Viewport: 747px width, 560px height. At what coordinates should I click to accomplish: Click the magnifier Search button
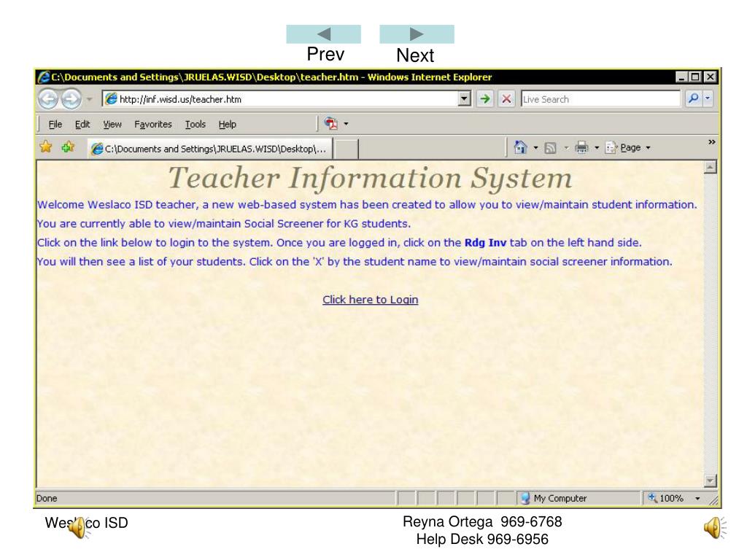click(693, 98)
